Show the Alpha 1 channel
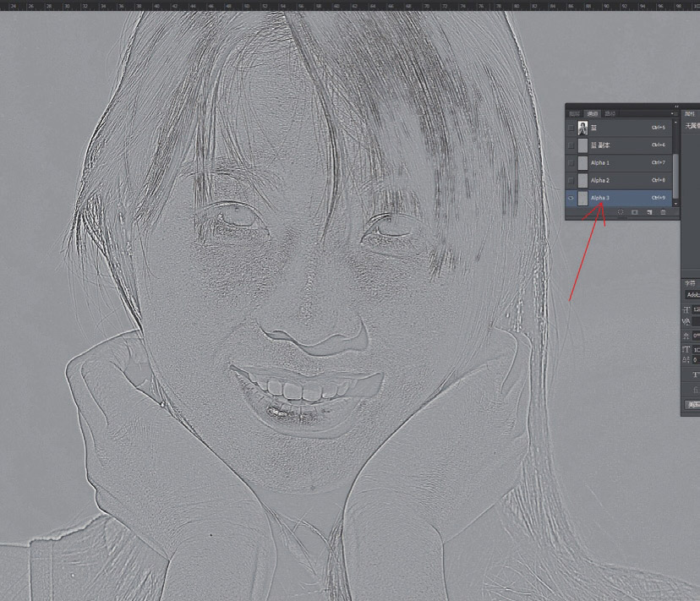700x601 pixels. 571,162
